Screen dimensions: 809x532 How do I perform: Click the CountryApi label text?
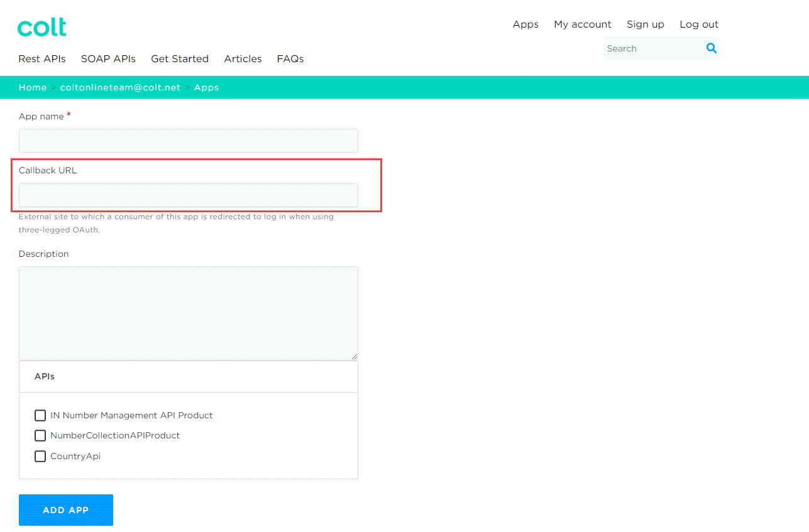pyautogui.click(x=75, y=456)
